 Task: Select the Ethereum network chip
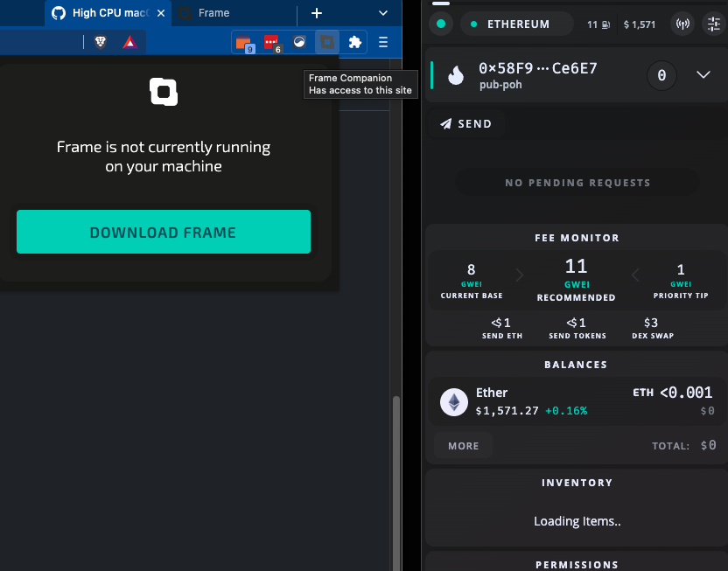[517, 24]
